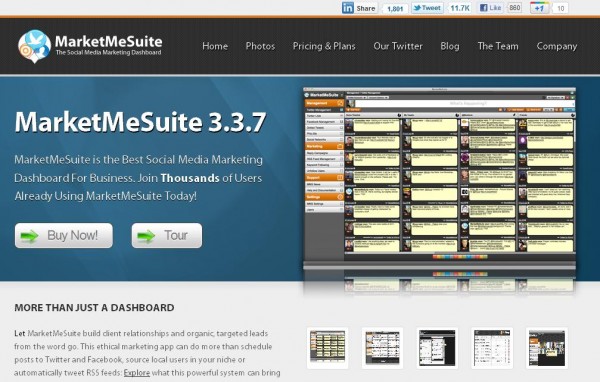Click the Tour button
The image size is (600, 382).
167,236
